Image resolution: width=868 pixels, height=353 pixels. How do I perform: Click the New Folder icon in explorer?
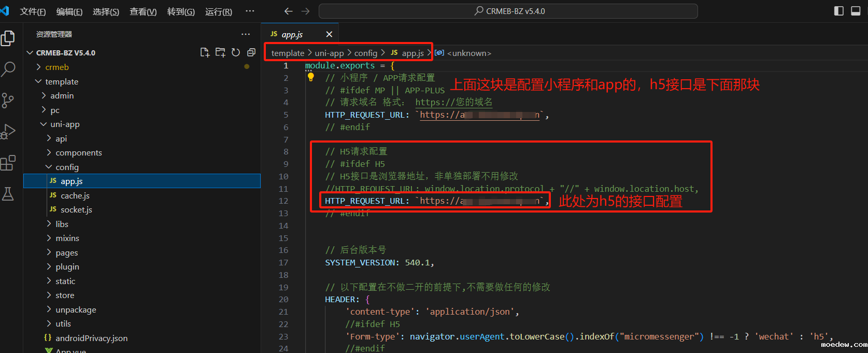tap(220, 52)
